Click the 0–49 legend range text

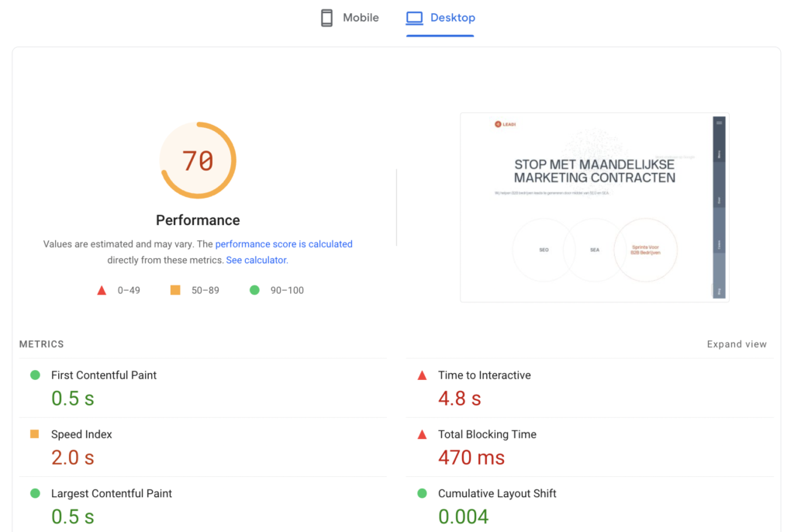(129, 290)
